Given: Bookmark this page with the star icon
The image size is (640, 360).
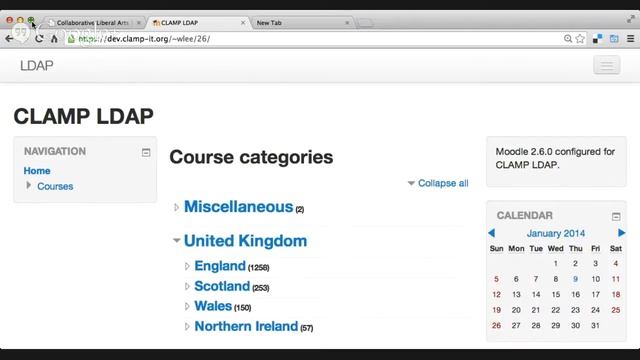Looking at the screenshot, I should pos(580,39).
